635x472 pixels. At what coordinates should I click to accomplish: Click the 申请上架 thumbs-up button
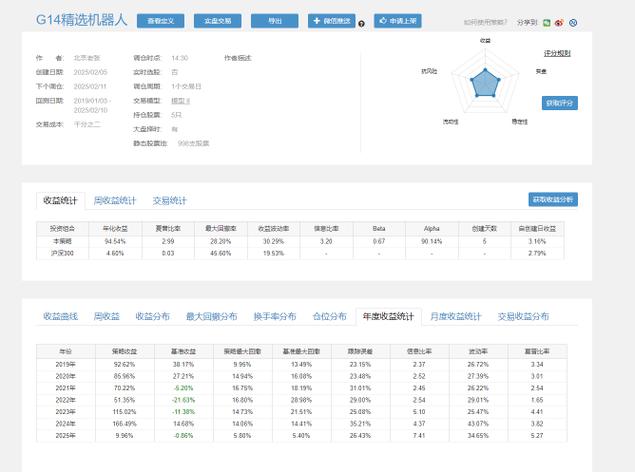pyautogui.click(x=398, y=20)
